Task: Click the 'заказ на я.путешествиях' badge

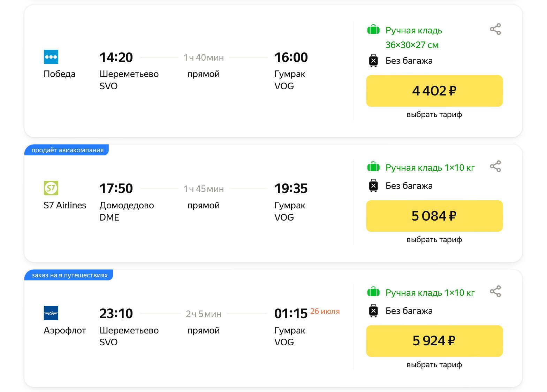Action: coord(69,275)
